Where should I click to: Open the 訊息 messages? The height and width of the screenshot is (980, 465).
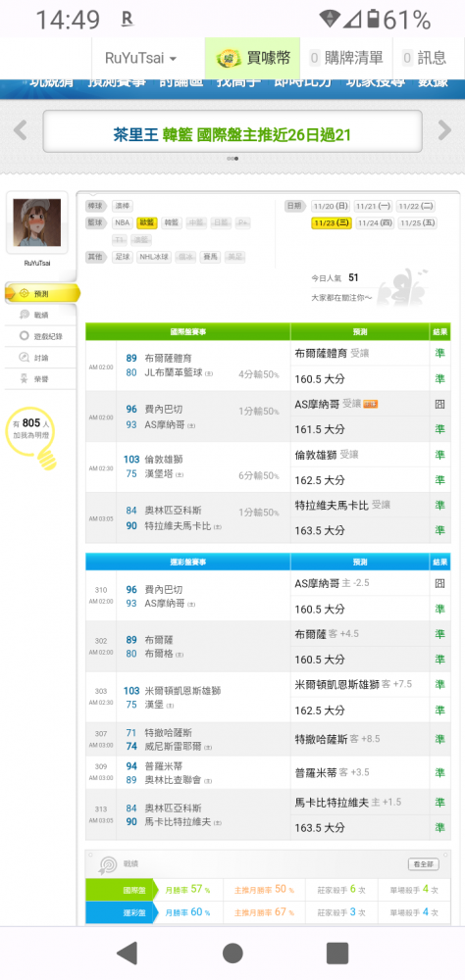[x=425, y=58]
